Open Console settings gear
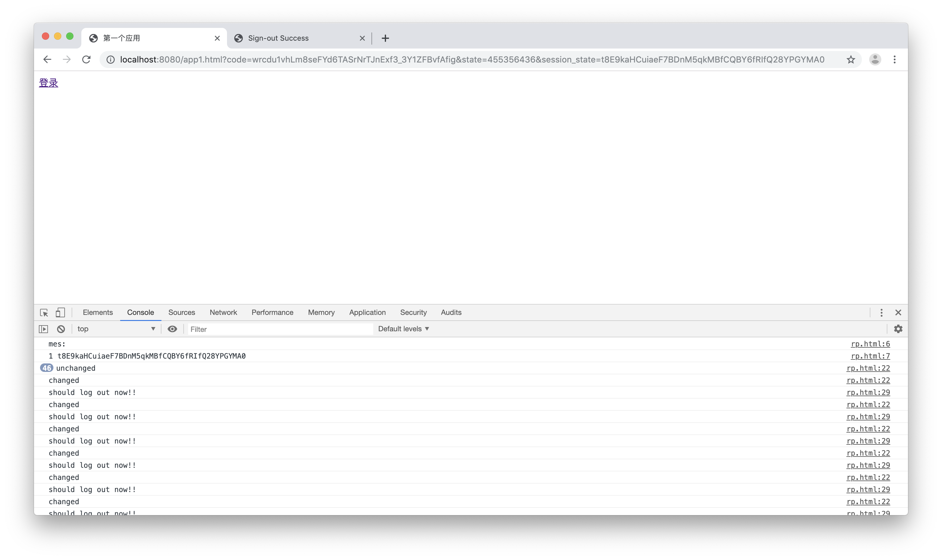The image size is (942, 560). pos(898,329)
